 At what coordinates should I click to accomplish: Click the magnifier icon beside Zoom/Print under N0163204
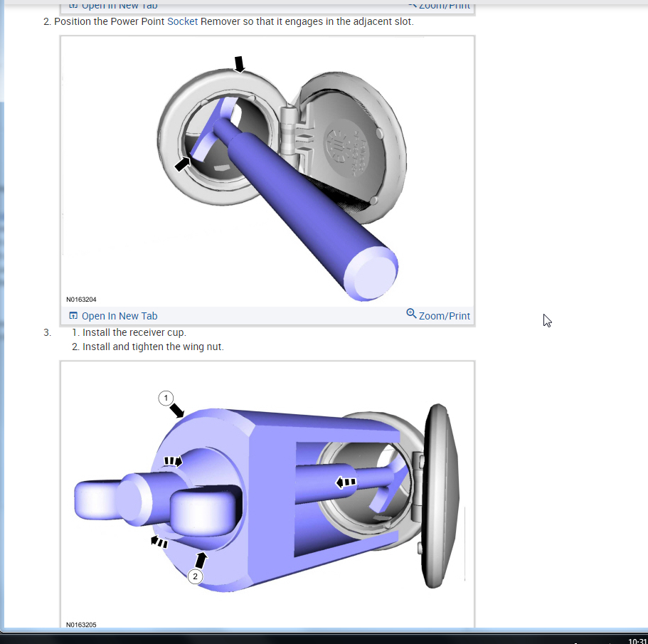point(411,314)
